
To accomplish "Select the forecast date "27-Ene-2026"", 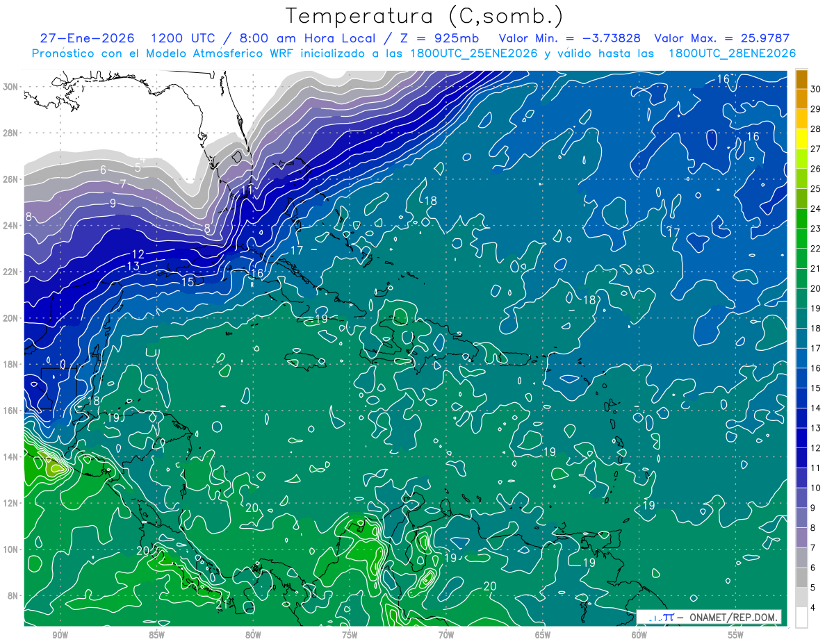I will click(88, 38).
